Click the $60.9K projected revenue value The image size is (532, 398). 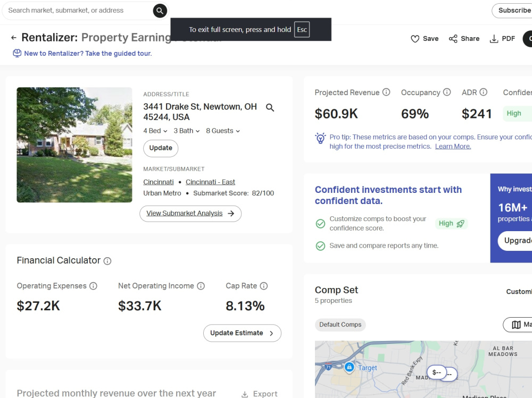coord(336,114)
